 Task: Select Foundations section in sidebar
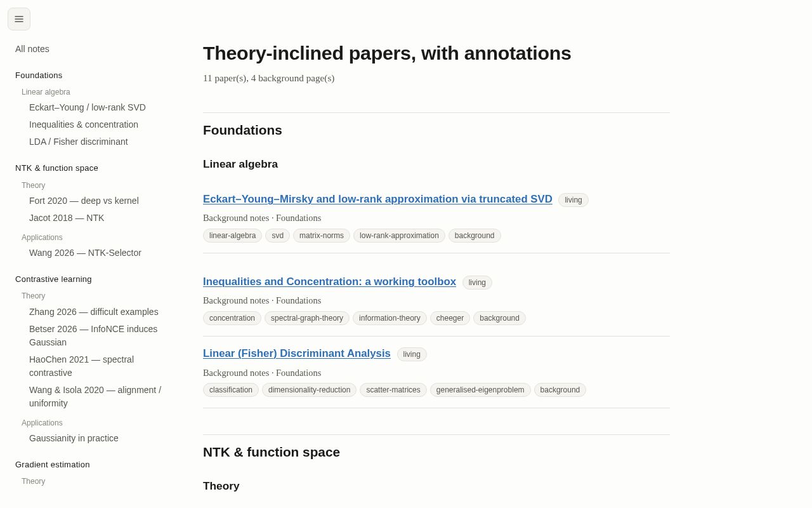39,76
